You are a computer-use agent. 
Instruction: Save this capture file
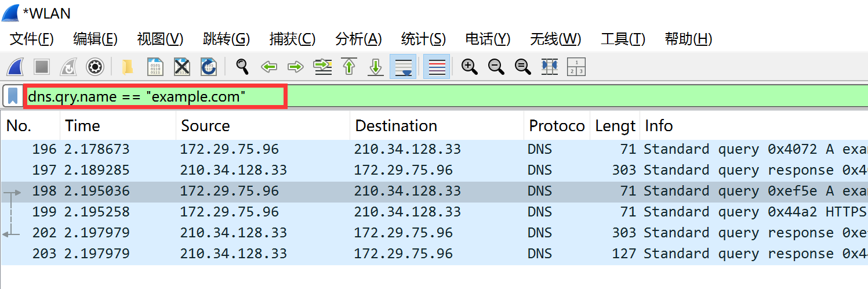pyautogui.click(x=155, y=67)
